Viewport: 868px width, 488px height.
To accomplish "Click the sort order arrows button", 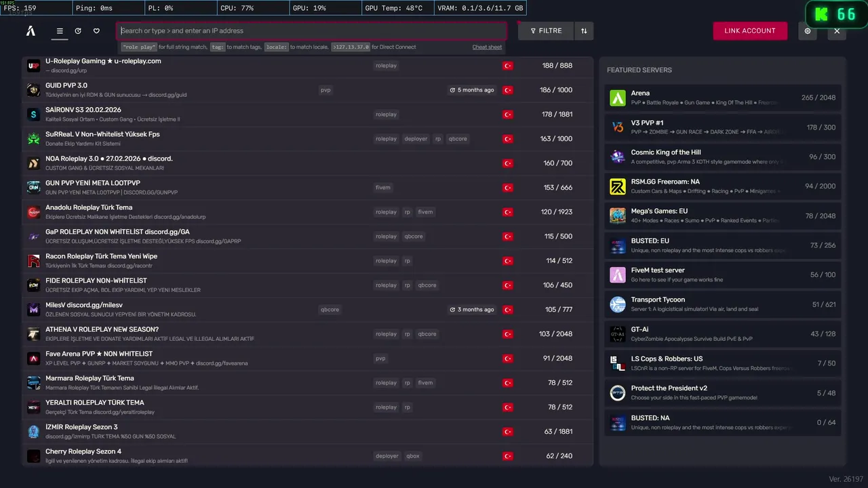I will click(584, 30).
